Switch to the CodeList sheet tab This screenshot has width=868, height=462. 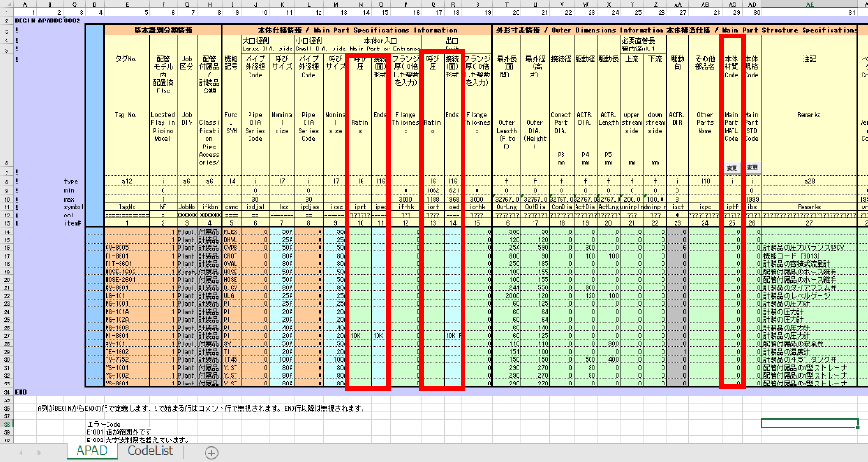click(x=150, y=451)
